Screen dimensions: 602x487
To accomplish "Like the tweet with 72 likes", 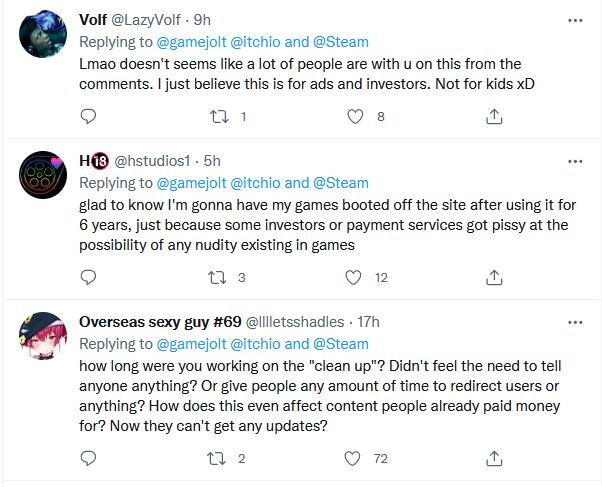I will tap(353, 458).
